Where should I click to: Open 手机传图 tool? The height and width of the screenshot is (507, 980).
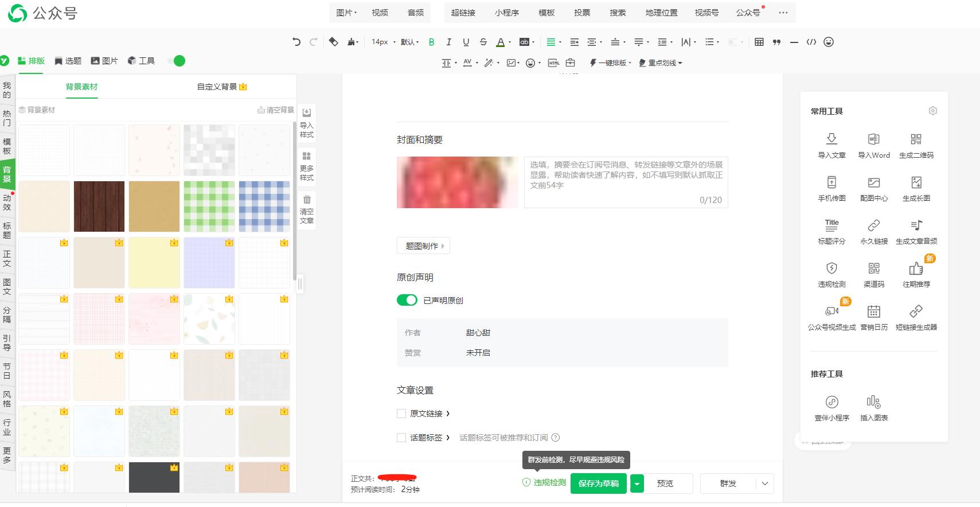[x=831, y=189]
